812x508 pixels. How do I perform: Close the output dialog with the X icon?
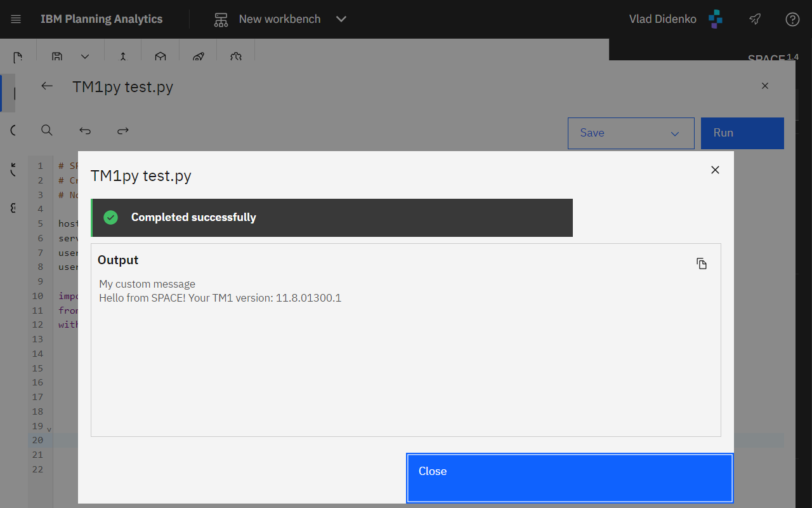click(715, 170)
